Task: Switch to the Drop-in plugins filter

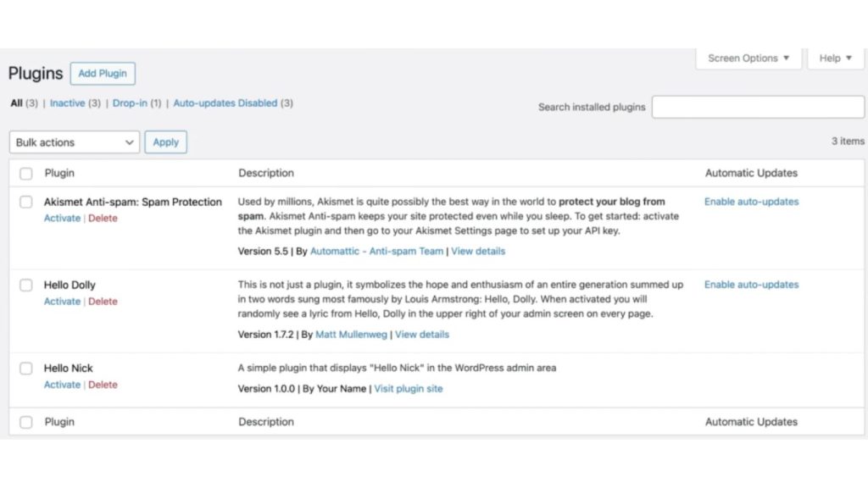Action: point(130,103)
